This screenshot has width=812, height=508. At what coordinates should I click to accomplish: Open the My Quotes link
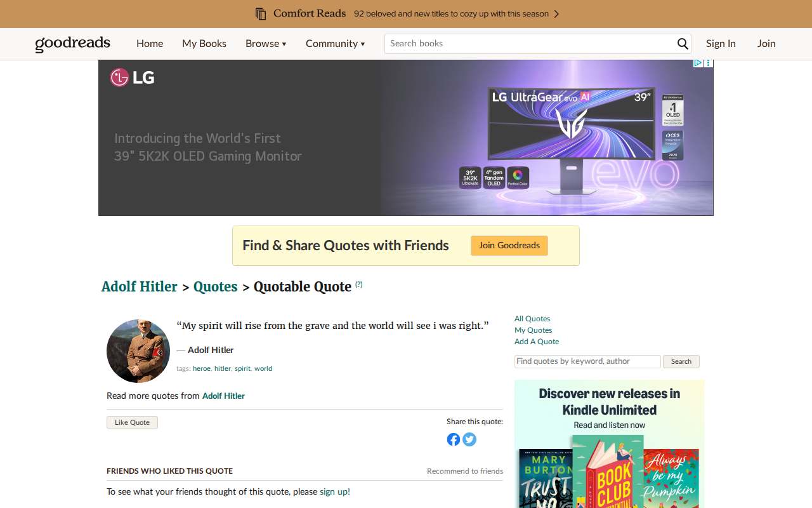click(533, 330)
